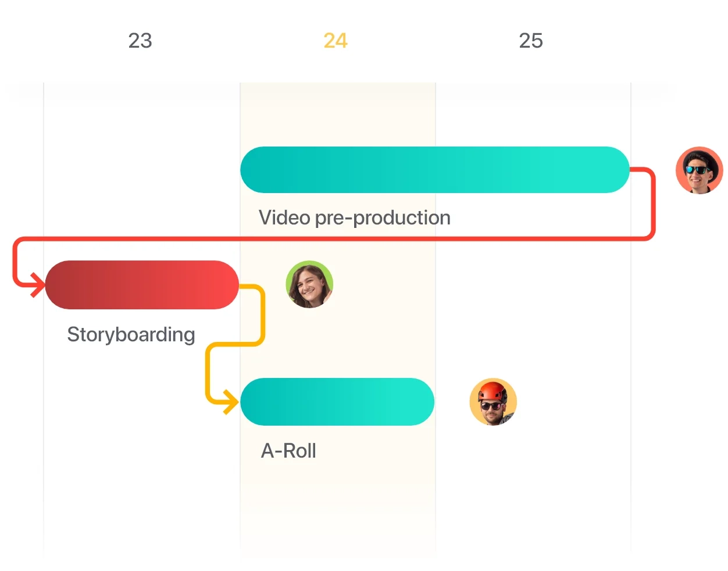Select highlighted day 24 in header
This screenshot has width=728, height=571.
(x=336, y=41)
